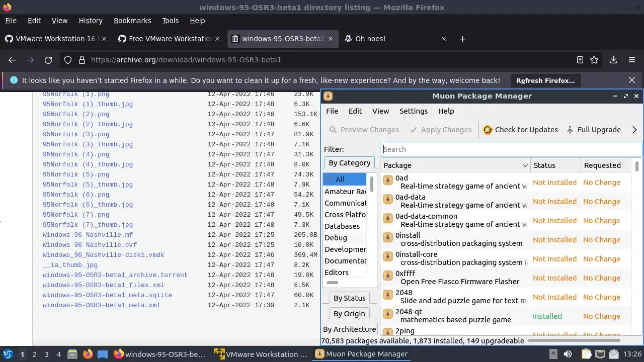Click Full Upgrade in Muon toolbar
The height and width of the screenshot is (362, 644).
click(593, 130)
